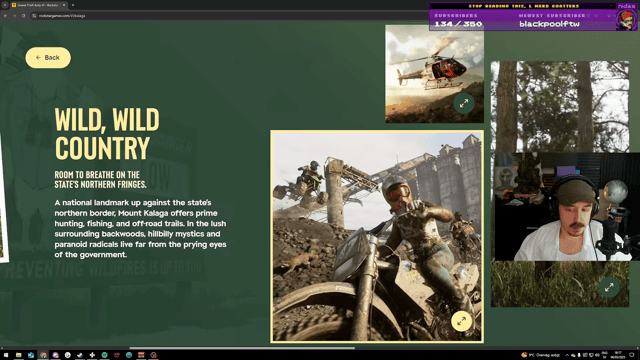Expand the forest image to fullscreen

(609, 287)
